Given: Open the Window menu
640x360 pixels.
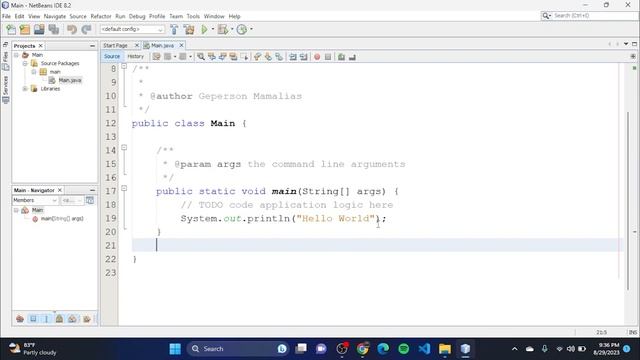Looking at the screenshot, I should coord(214,16).
